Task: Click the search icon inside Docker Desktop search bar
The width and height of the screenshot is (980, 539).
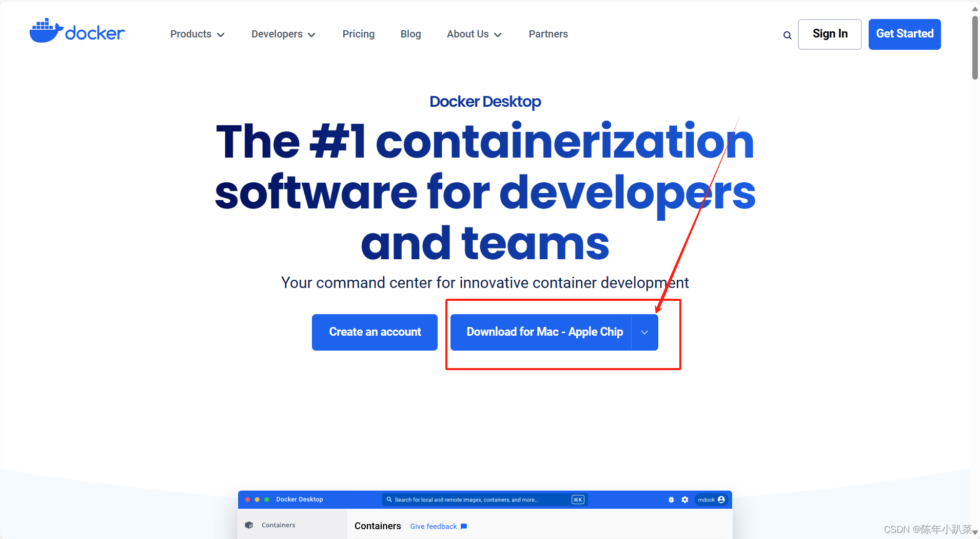Action: pos(390,499)
